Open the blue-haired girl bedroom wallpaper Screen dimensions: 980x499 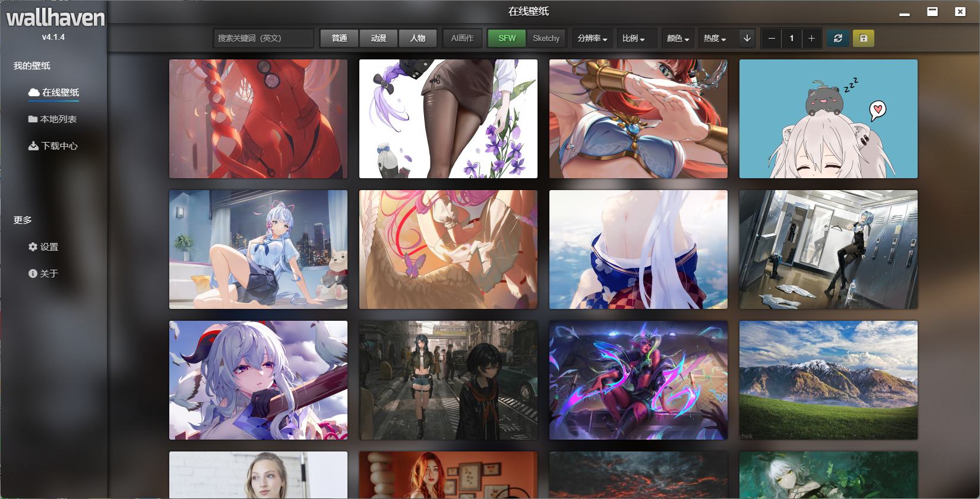click(x=258, y=249)
